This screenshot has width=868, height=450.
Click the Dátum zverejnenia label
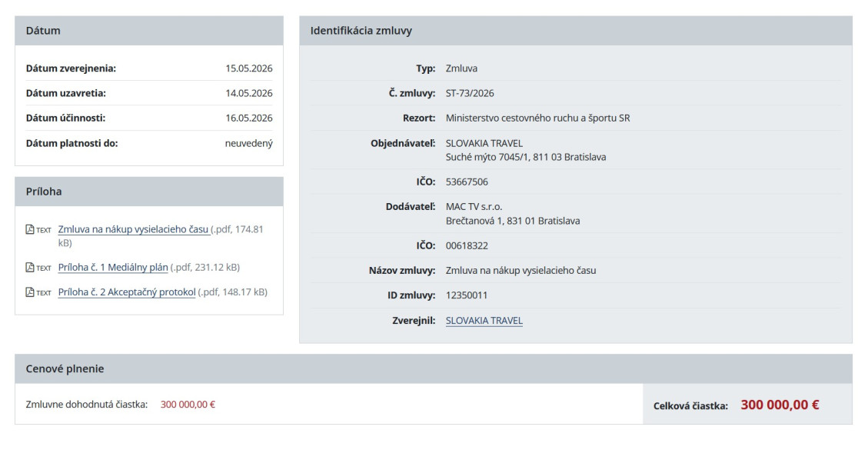[71, 68]
